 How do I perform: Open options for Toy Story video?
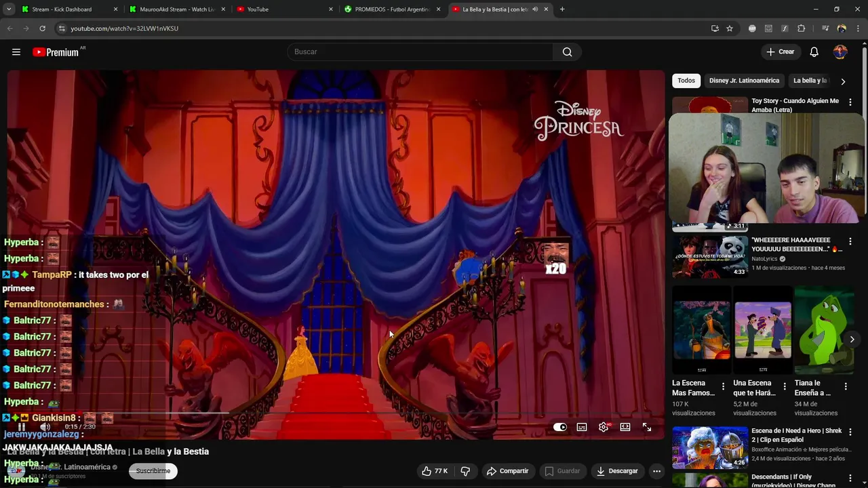[x=850, y=102]
